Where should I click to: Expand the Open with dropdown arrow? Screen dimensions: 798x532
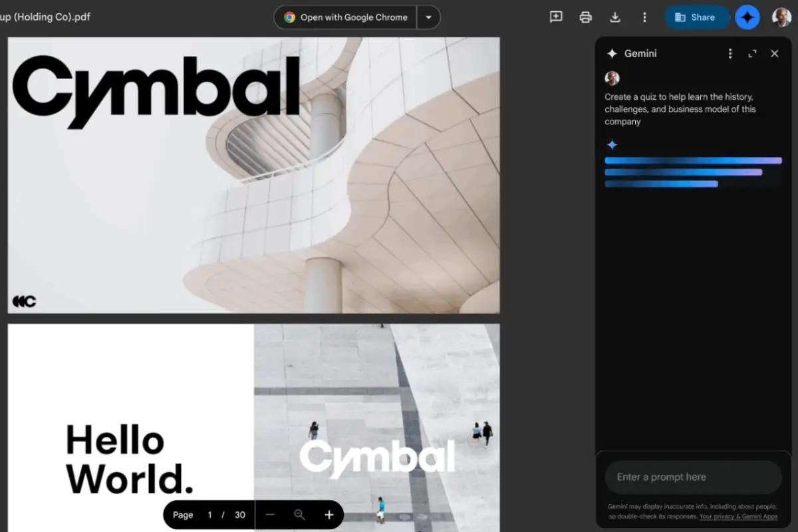(428, 17)
